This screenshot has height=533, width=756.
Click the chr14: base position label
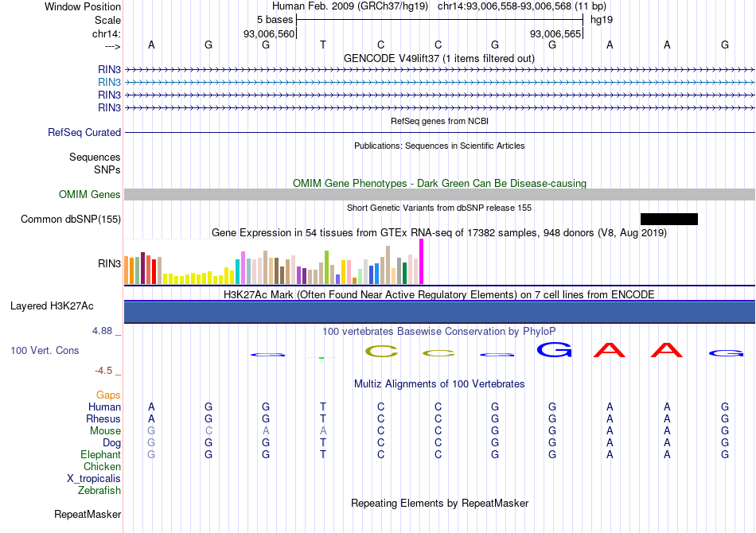coord(106,33)
